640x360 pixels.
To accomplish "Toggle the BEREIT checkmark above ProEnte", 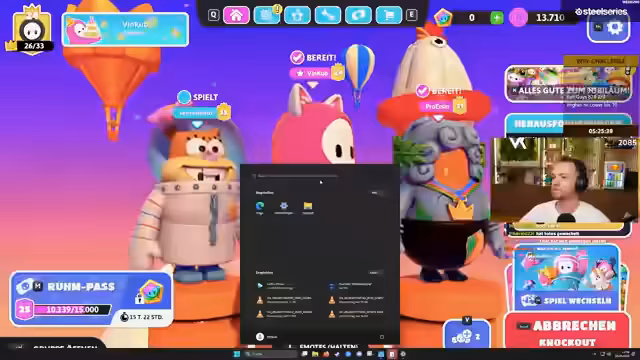I will (422, 91).
